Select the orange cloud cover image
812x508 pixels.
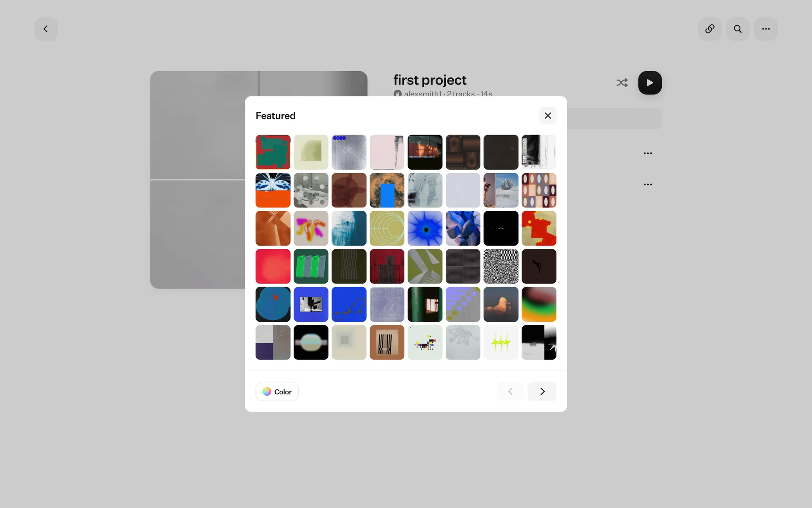501,304
